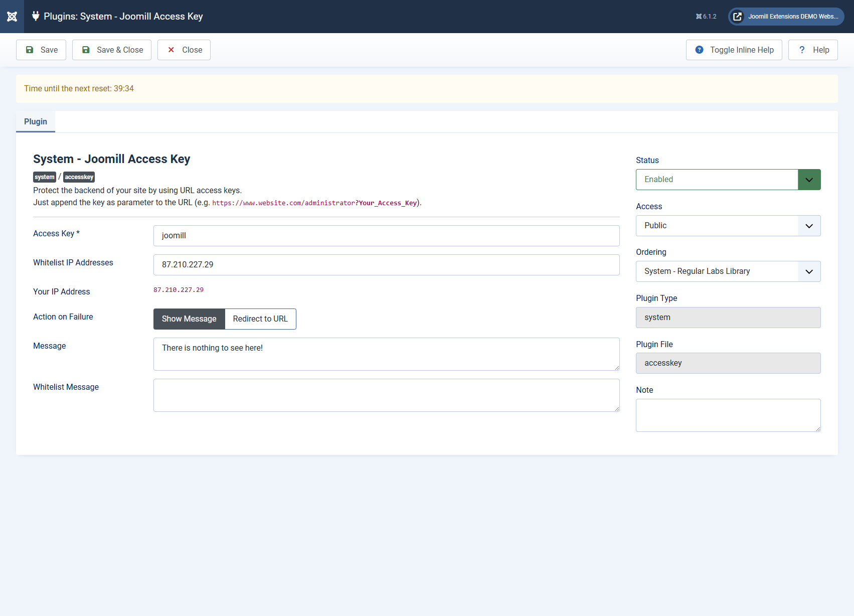Choose Redirect to URL option
Screen dimensions: 854x616
[260, 319]
